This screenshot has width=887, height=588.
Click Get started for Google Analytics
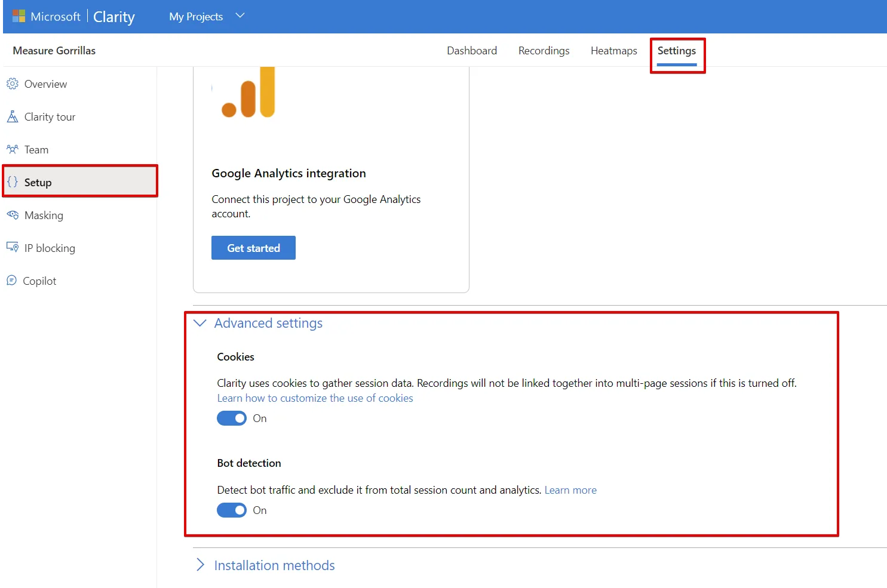tap(253, 248)
